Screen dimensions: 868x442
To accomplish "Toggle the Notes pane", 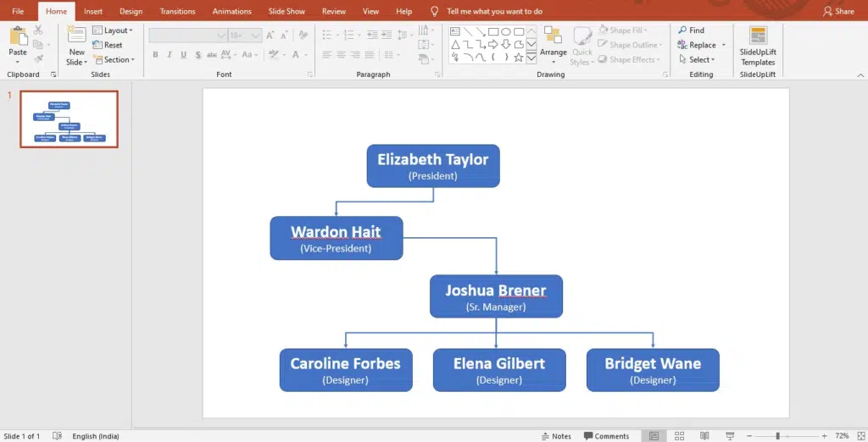I will pos(556,436).
